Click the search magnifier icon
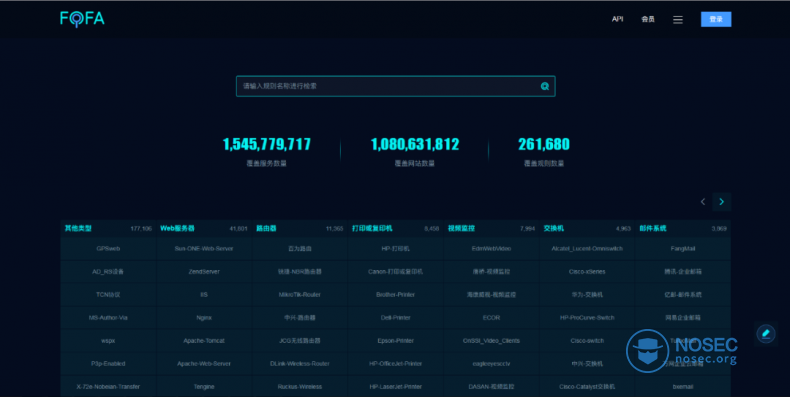The width and height of the screenshot is (790, 397). tap(545, 86)
